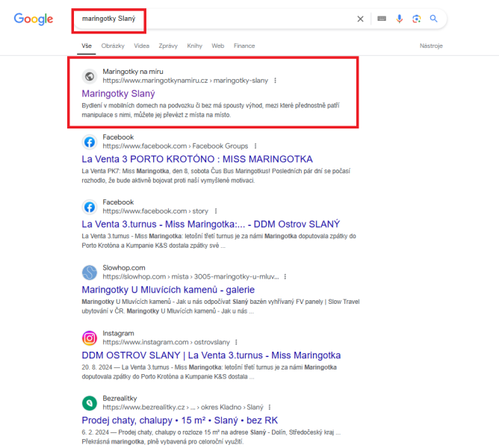Click snippet text starting Bydlení v mobilních domech
The image size is (499, 448).
point(211,110)
